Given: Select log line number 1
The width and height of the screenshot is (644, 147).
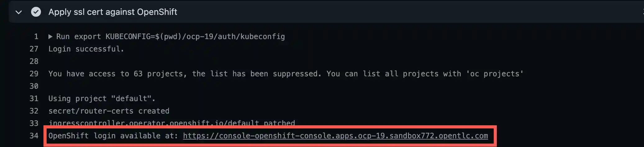Looking at the screenshot, I should tap(36, 37).
